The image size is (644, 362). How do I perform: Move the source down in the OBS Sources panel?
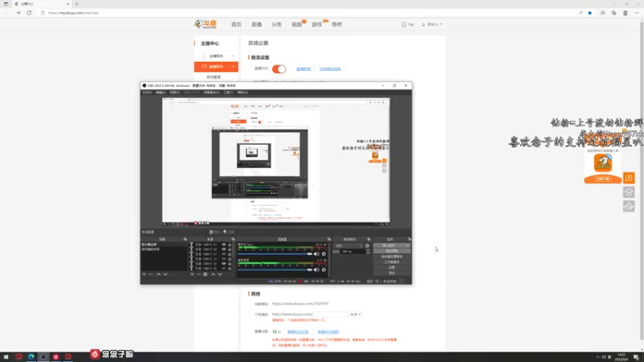(x=220, y=274)
